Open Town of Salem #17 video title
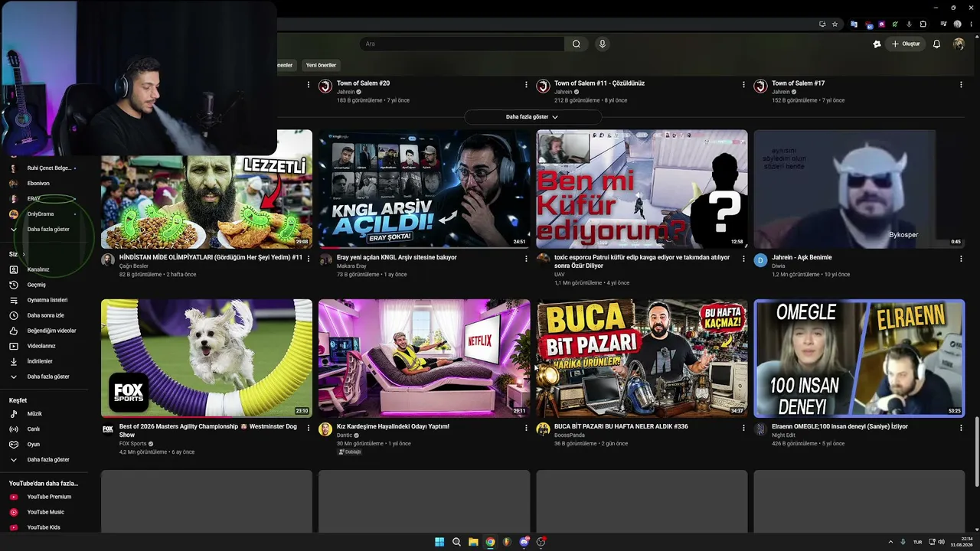 pos(798,83)
